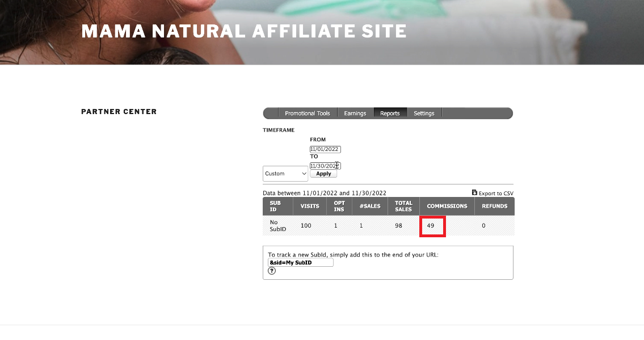This screenshot has height=340, width=644.
Task: Click the SubId tracking instruction text
Action: 353,255
